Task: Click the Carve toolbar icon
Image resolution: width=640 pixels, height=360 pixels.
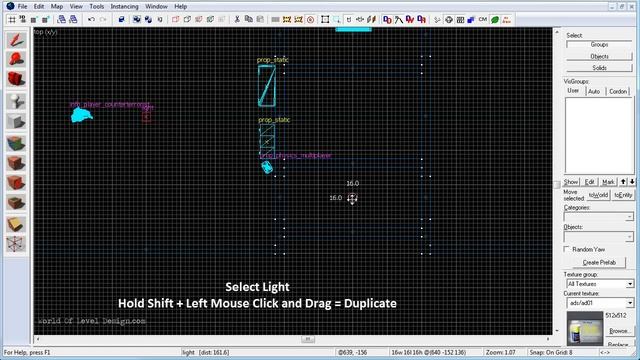Action: pos(121,19)
